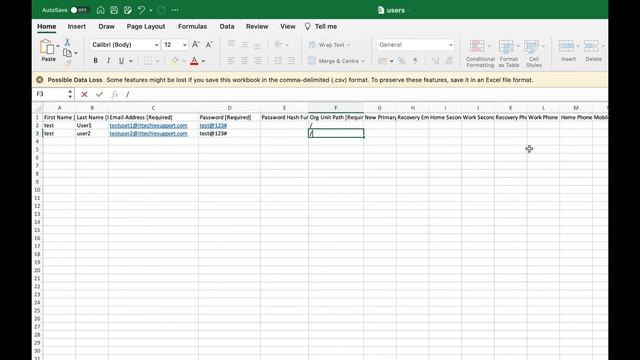640x360 pixels.
Task: Toggle Bold formatting
Action: click(x=96, y=60)
